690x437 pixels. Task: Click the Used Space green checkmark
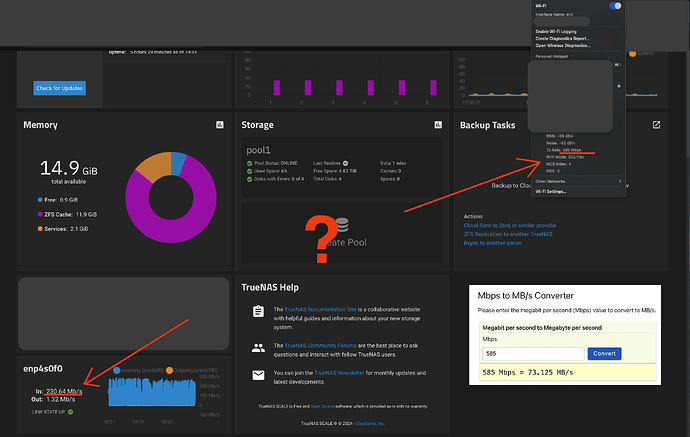click(250, 171)
